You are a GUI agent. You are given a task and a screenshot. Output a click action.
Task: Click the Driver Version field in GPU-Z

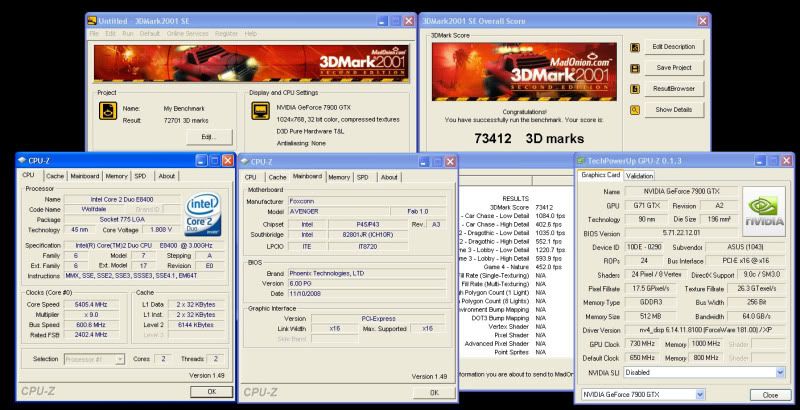(706, 330)
